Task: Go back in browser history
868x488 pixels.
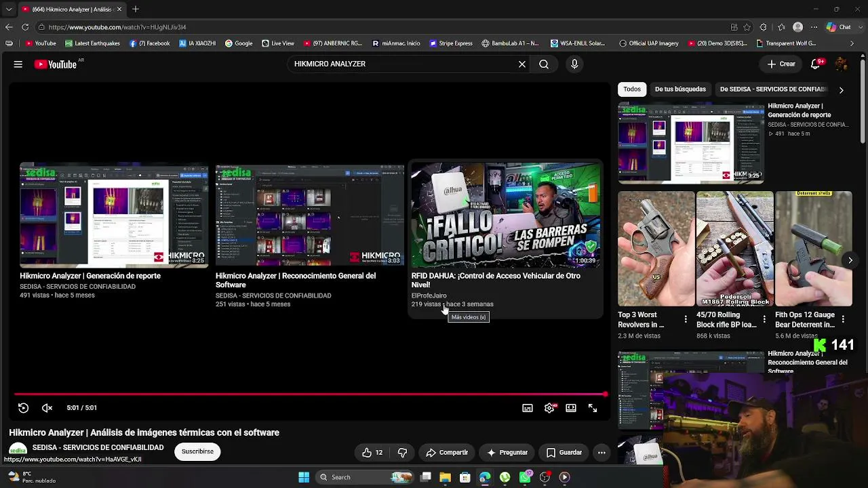Action: tap(9, 27)
